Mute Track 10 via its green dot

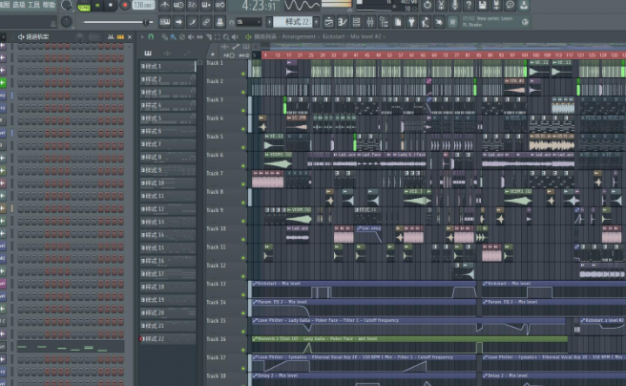pos(243,240)
